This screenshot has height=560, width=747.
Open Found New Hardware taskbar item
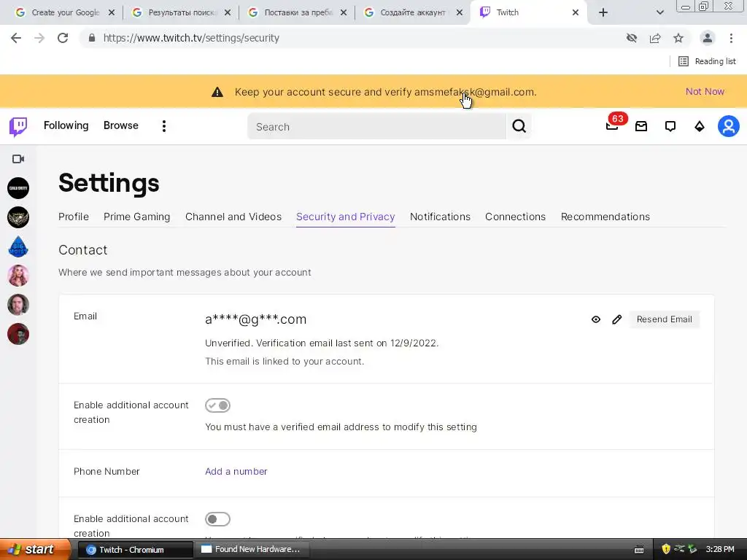click(252, 549)
